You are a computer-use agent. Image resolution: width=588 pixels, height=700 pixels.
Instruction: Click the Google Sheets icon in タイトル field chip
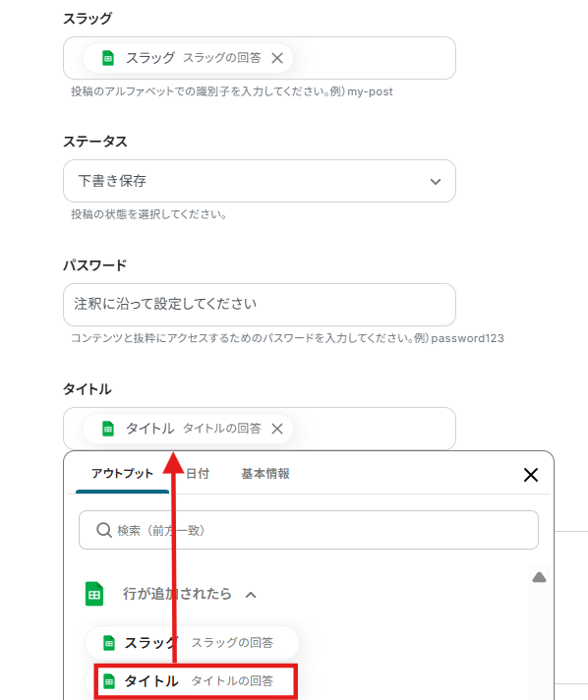pos(108,429)
